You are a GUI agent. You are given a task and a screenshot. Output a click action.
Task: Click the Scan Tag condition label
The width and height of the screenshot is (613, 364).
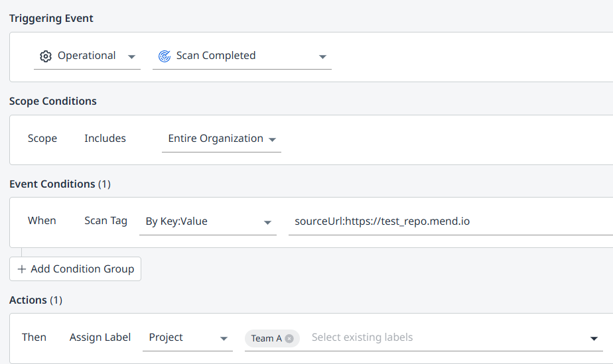pos(105,221)
